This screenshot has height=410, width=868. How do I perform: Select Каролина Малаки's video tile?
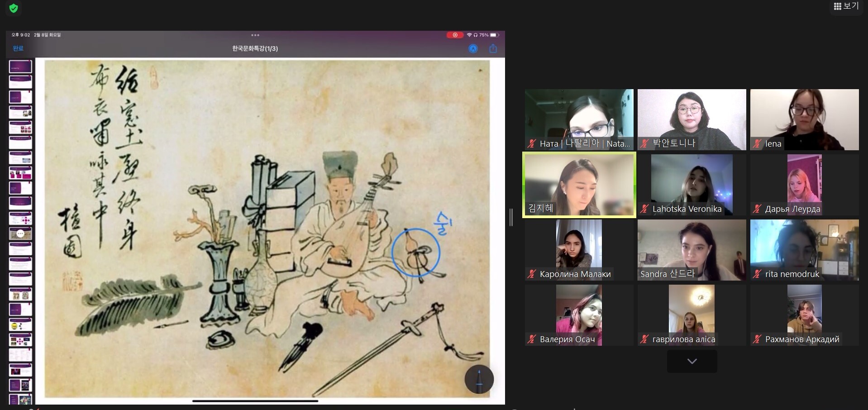click(579, 250)
